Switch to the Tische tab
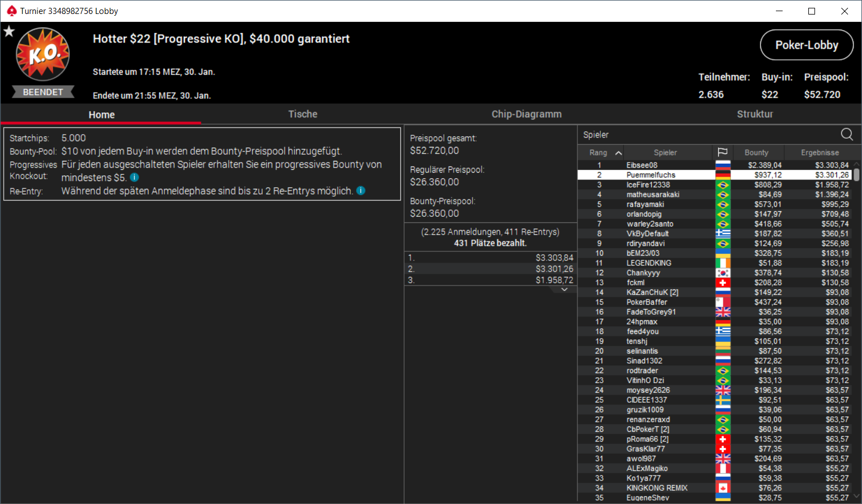862x504 pixels. [302, 114]
